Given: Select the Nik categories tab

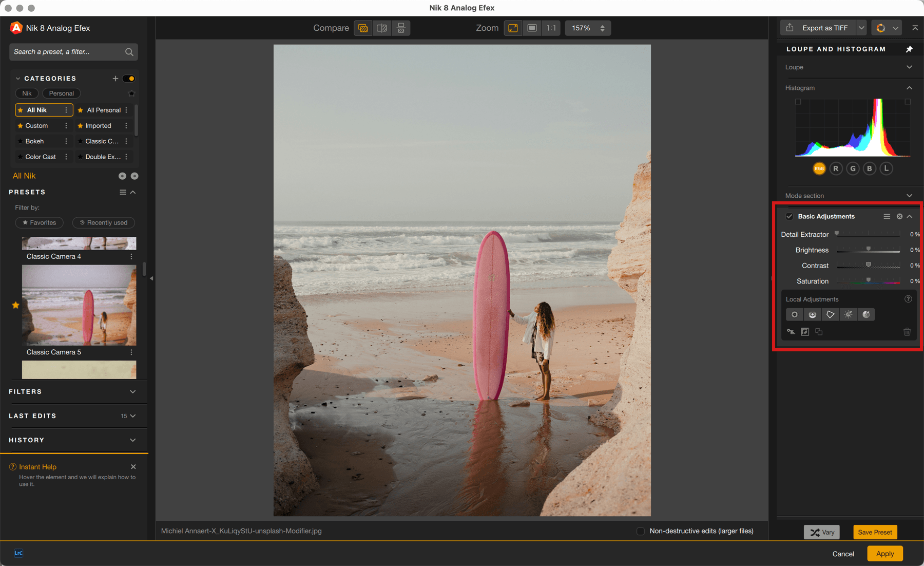Looking at the screenshot, I should tap(27, 93).
